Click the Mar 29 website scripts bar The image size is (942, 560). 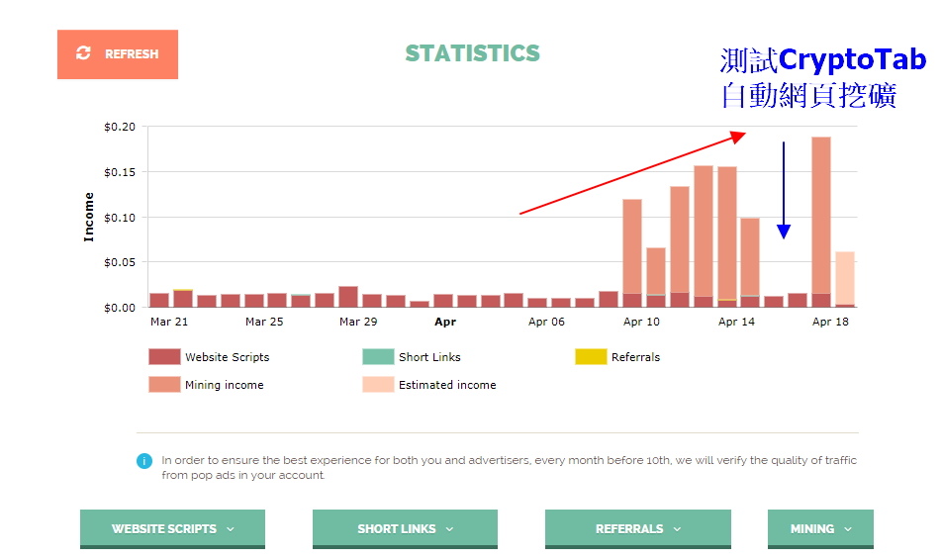coord(348,297)
